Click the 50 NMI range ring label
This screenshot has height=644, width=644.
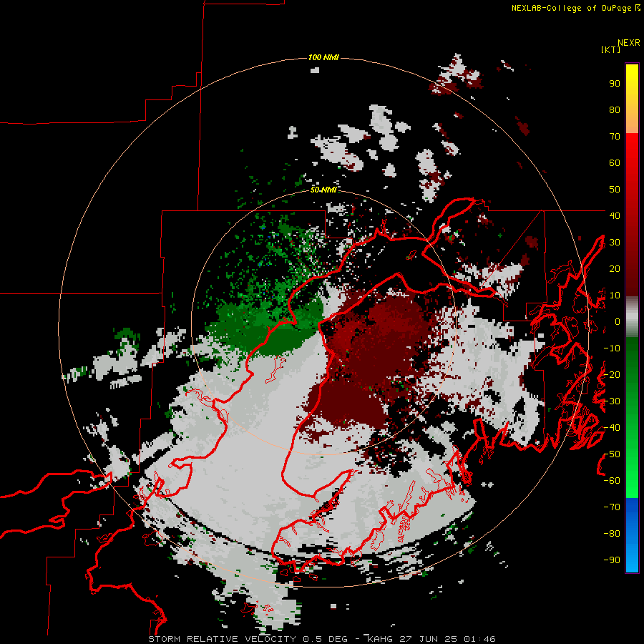323,190
